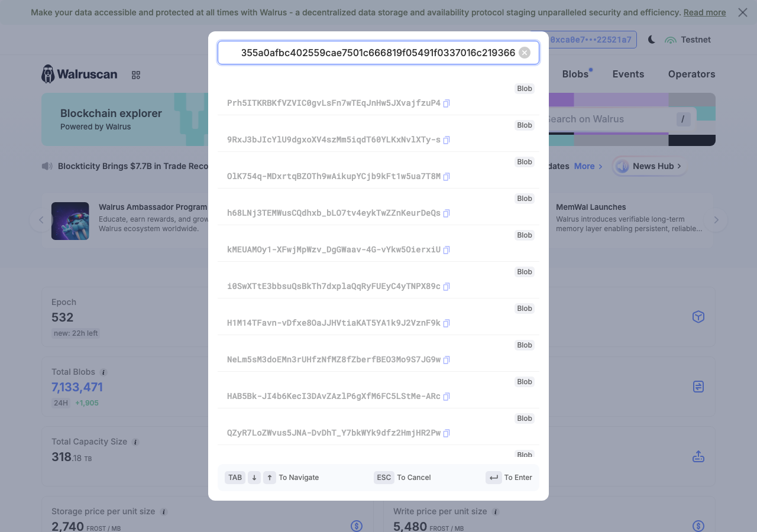Copy blob ID starting with QZyR7LoZWv
The height and width of the screenshot is (532, 757).
(x=447, y=433)
